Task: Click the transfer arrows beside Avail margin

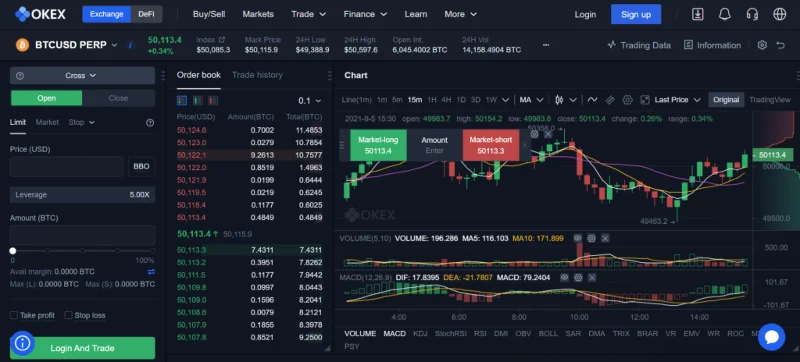Action: point(151,272)
